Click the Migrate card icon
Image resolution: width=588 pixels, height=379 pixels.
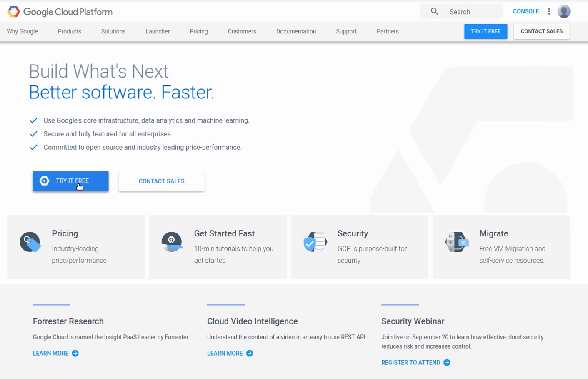457,242
